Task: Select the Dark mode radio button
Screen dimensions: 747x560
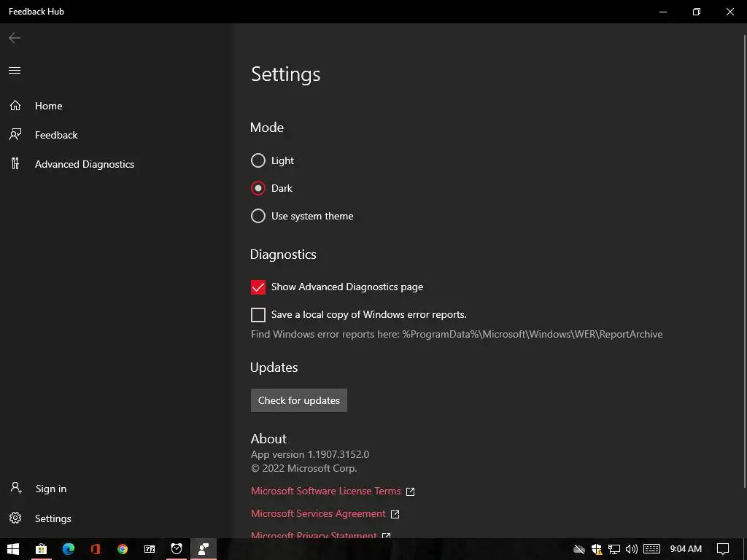Action: pyautogui.click(x=258, y=188)
